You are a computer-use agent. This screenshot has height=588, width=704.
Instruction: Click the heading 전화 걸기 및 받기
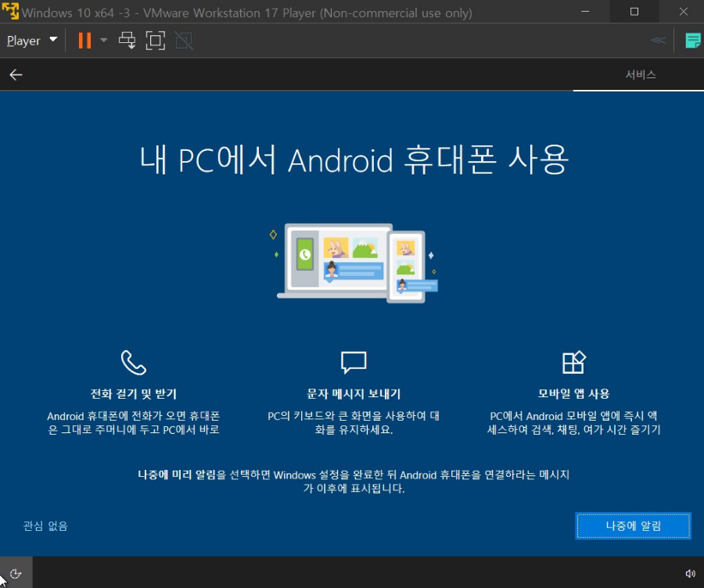coord(134,393)
